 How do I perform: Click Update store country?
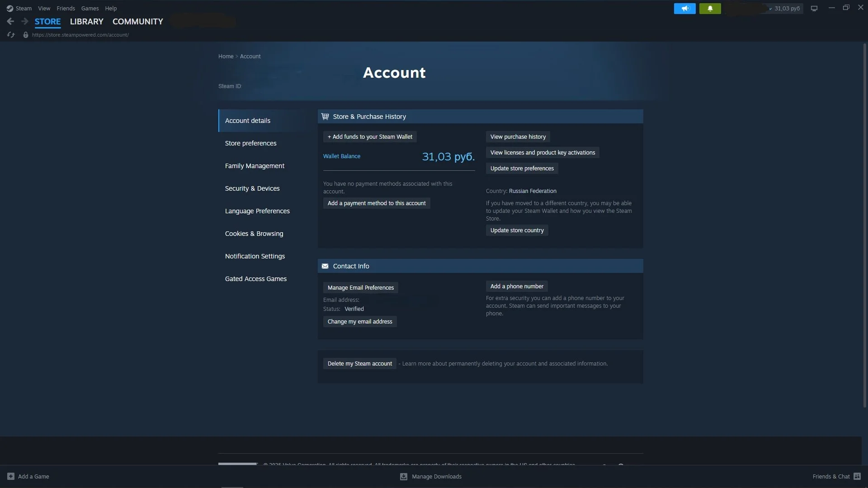[x=517, y=230]
